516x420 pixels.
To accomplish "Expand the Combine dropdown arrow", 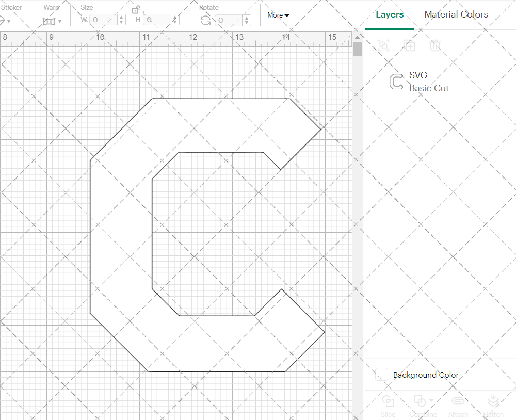I will coord(431,401).
